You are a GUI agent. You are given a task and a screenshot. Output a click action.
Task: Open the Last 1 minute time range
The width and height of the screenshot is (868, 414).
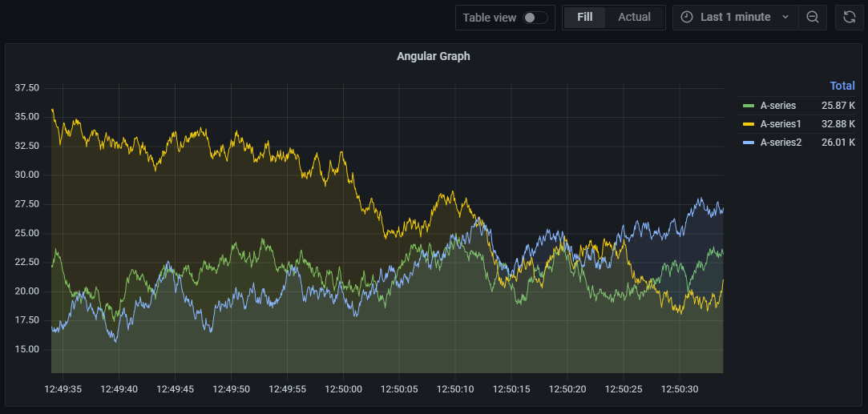tap(735, 17)
